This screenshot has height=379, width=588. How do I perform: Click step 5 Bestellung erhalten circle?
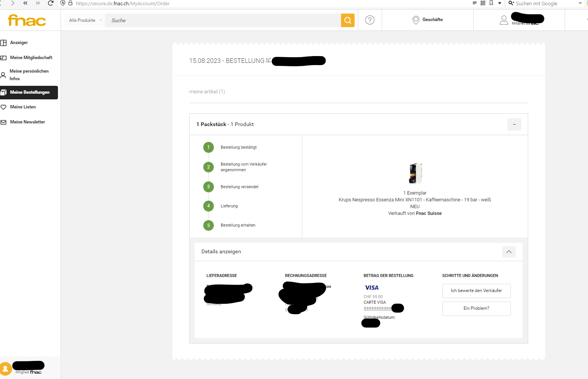(x=209, y=225)
